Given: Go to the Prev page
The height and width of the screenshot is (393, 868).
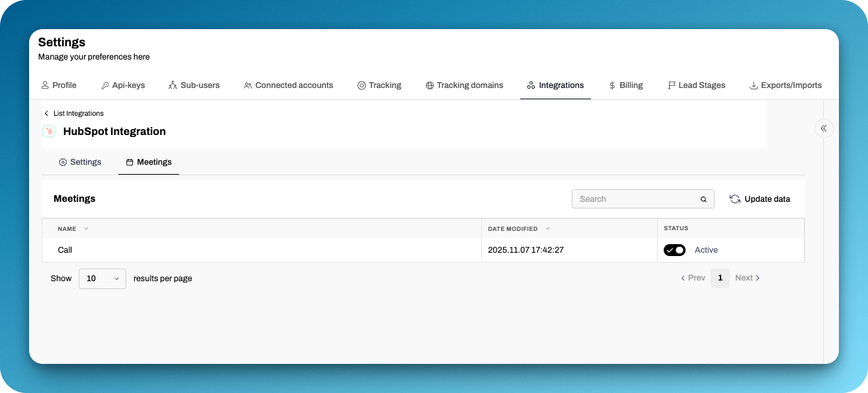Looking at the screenshot, I should point(693,278).
